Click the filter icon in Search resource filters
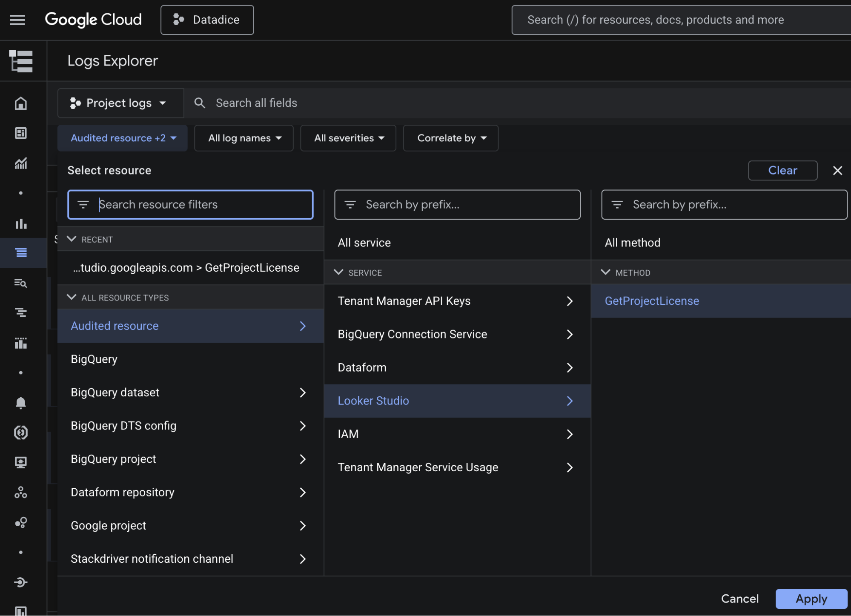 [x=83, y=204]
